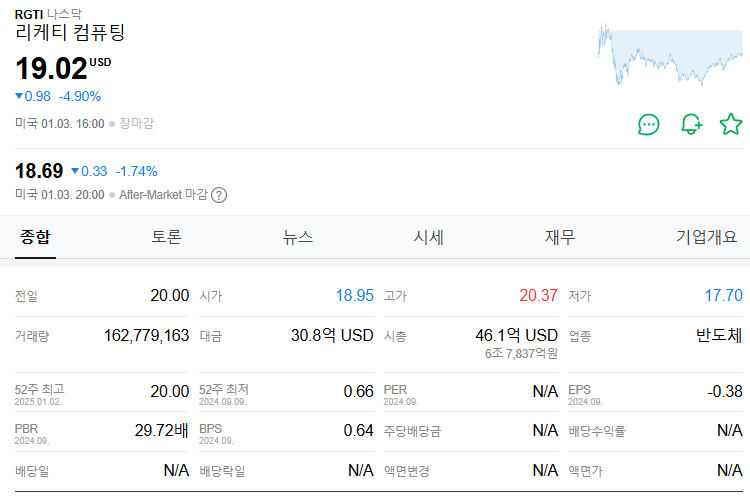Open After-Market help question mark icon
Viewport: 750px width, 497px height.
(219, 195)
